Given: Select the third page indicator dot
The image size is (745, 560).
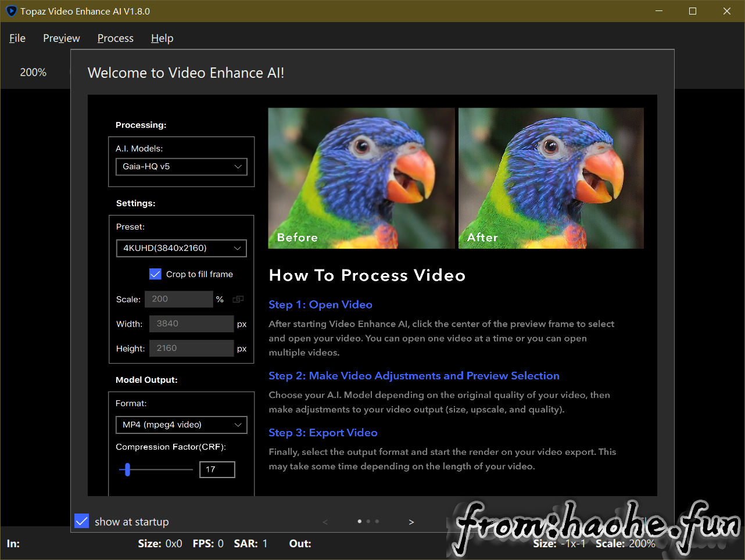Looking at the screenshot, I should click(x=377, y=521).
